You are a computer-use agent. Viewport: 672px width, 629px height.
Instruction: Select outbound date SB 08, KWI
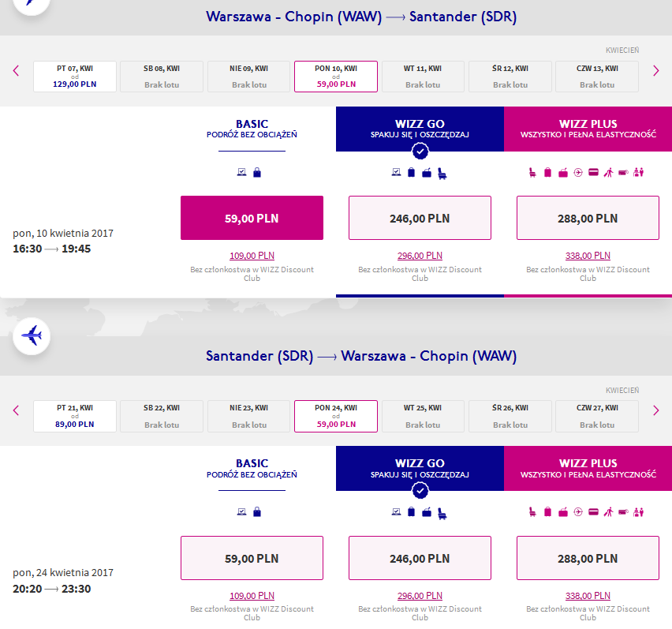coord(162,77)
